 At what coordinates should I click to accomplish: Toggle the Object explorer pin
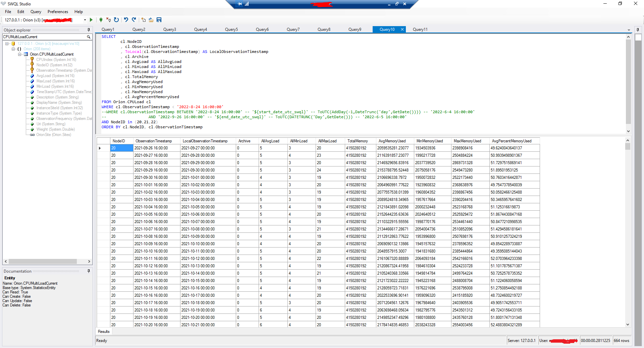[x=89, y=30]
